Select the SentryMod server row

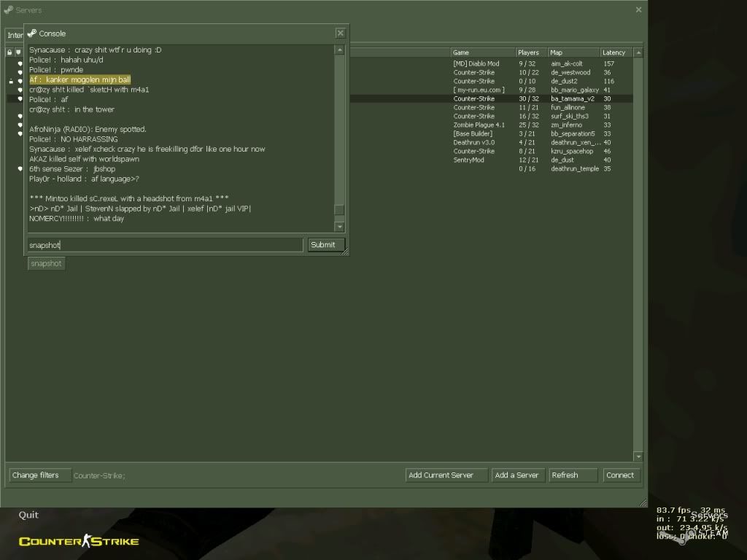pos(491,160)
